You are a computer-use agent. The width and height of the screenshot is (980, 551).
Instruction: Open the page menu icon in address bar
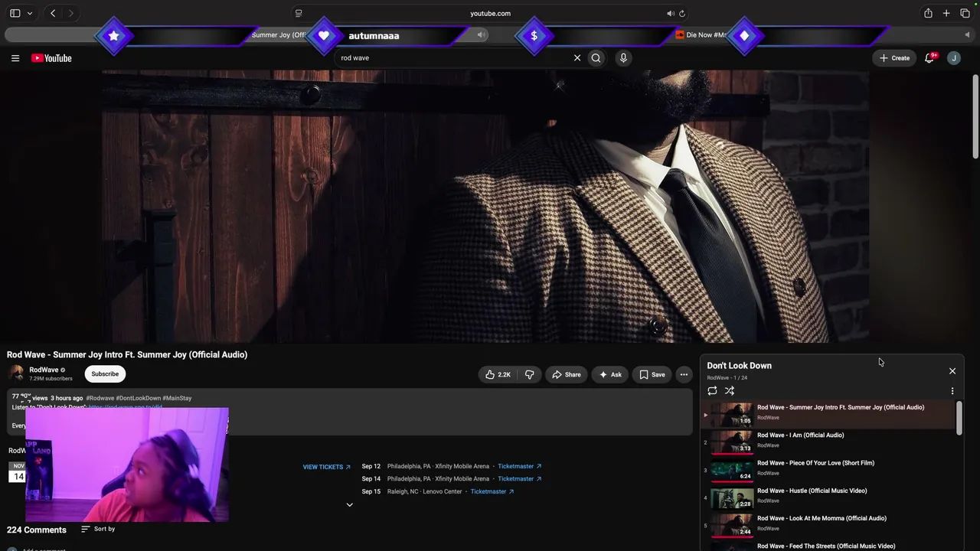point(299,13)
